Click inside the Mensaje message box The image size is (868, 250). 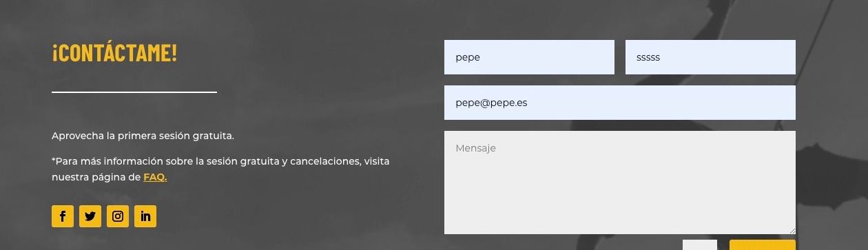(620, 183)
